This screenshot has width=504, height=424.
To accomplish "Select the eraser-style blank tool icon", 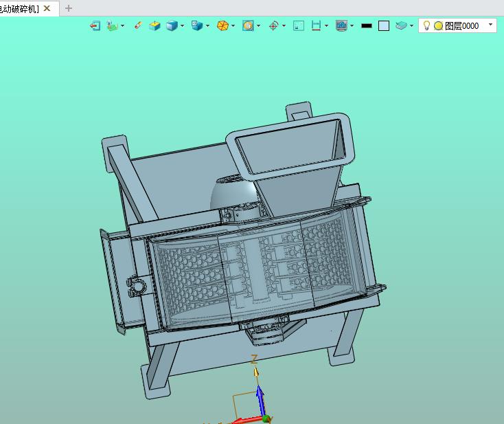I will 138,25.
